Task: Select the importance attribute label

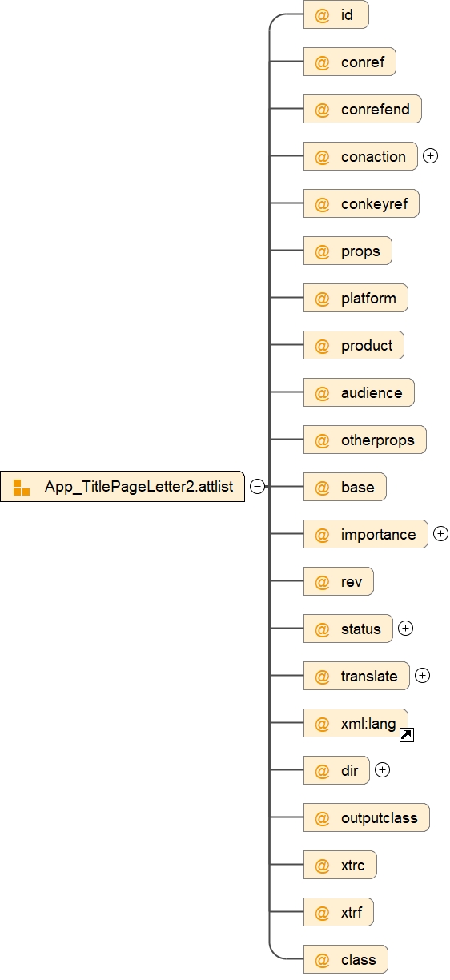Action: (x=379, y=534)
